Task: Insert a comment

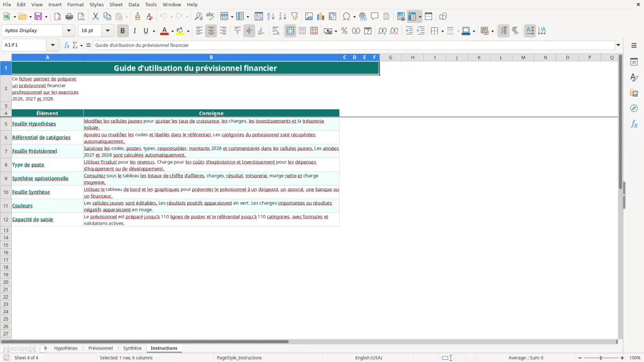Action: (x=375, y=17)
